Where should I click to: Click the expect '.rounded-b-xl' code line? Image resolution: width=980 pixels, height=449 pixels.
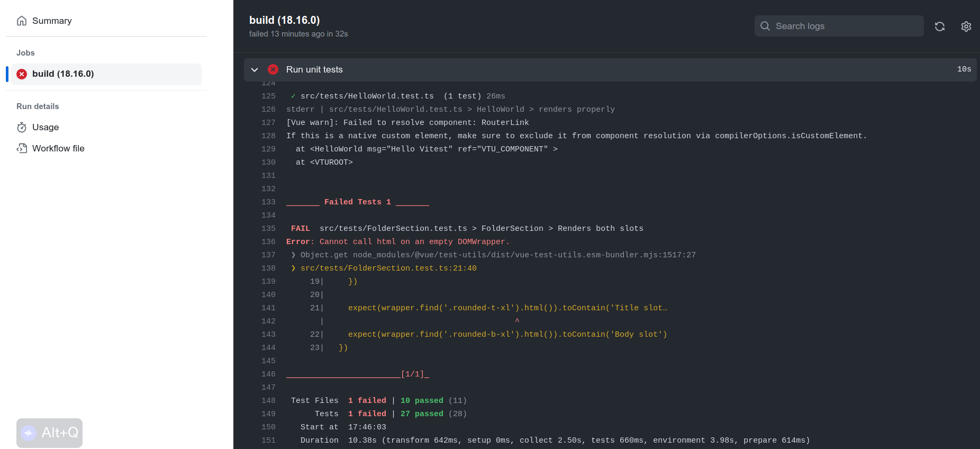[507, 334]
